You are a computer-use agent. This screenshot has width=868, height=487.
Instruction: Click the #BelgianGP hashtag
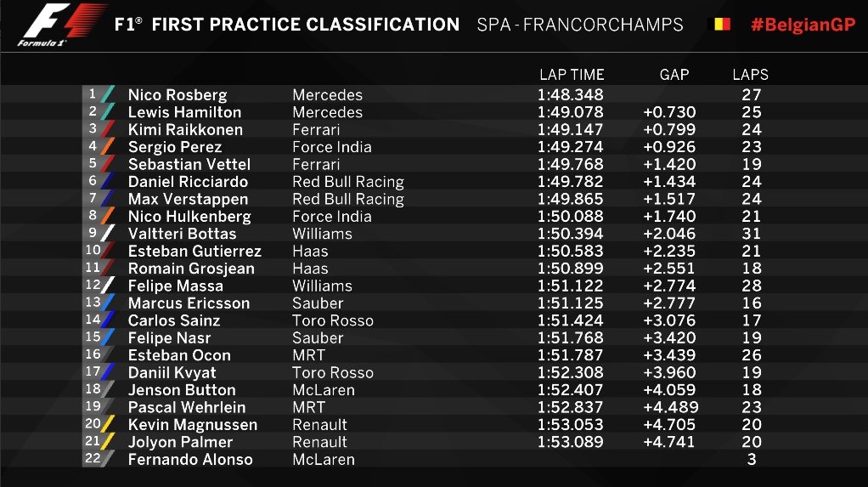click(803, 25)
